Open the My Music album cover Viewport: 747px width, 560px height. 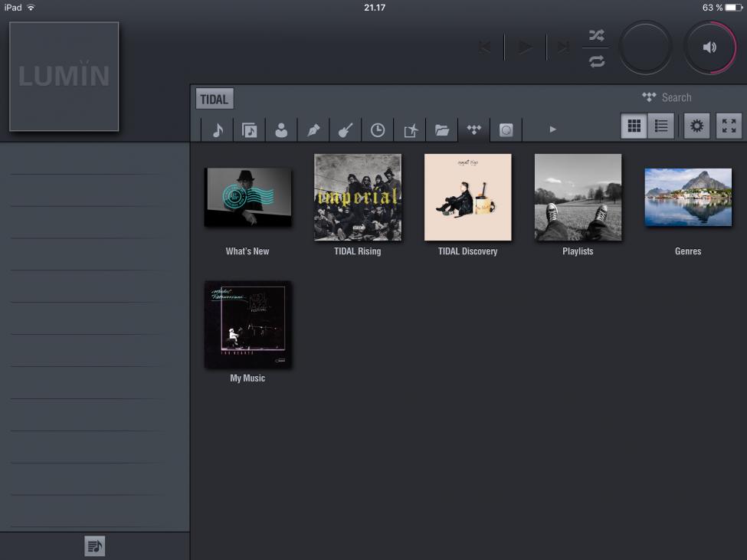[x=247, y=324]
